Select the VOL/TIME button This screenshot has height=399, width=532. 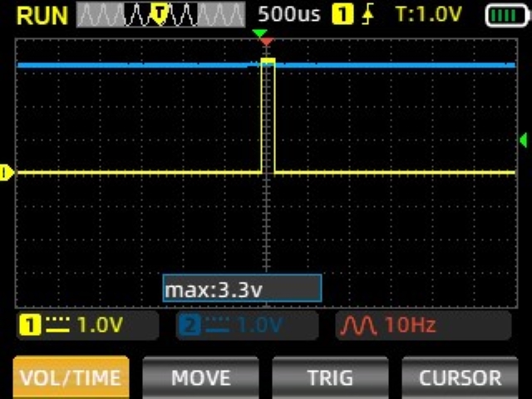(x=71, y=377)
